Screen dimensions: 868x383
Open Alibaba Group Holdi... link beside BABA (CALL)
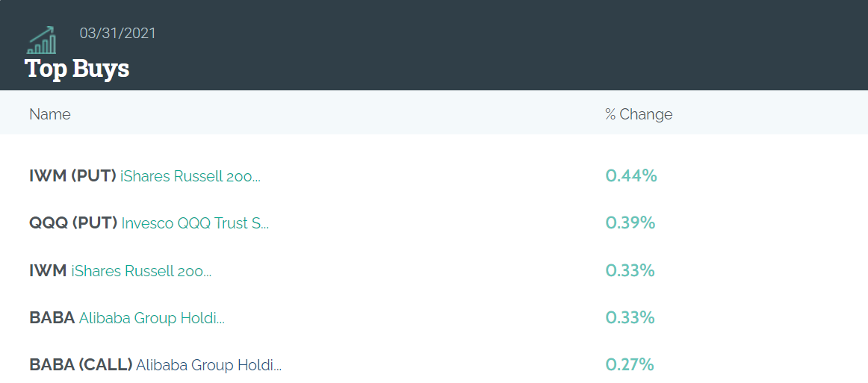(x=208, y=365)
